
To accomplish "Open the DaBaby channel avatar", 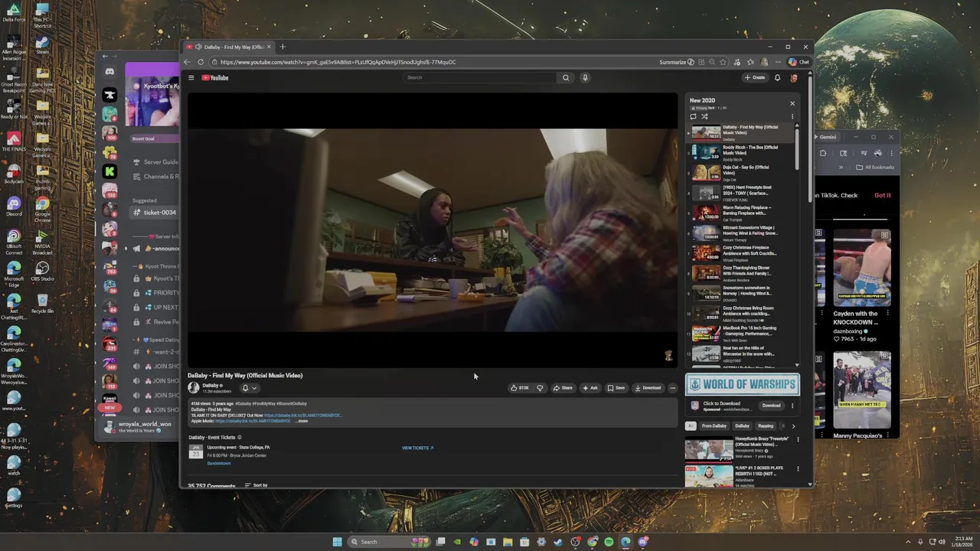I will point(194,387).
